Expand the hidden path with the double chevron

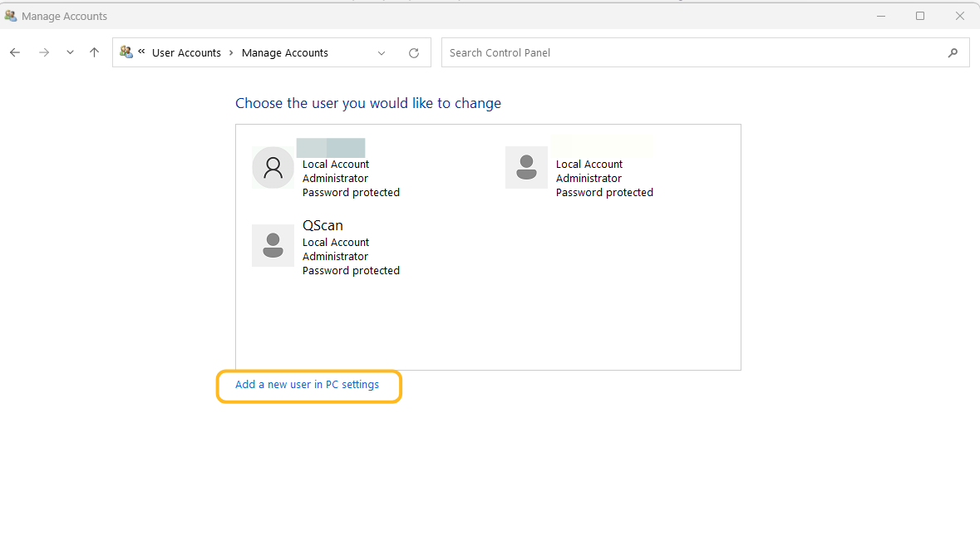pyautogui.click(x=142, y=52)
